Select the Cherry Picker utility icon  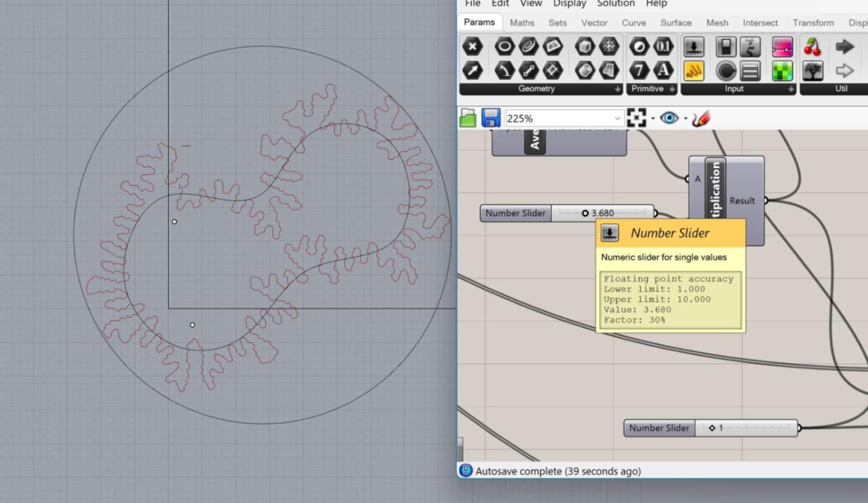click(x=813, y=47)
